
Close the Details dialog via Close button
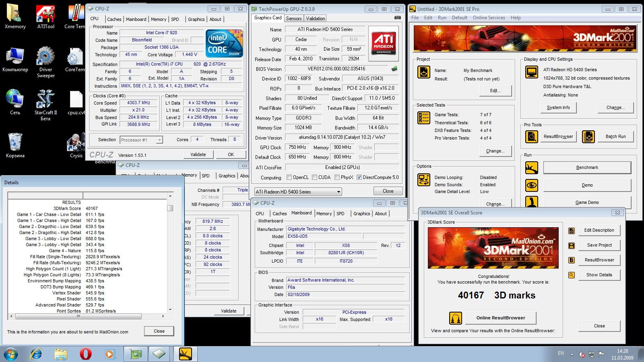[x=159, y=331]
